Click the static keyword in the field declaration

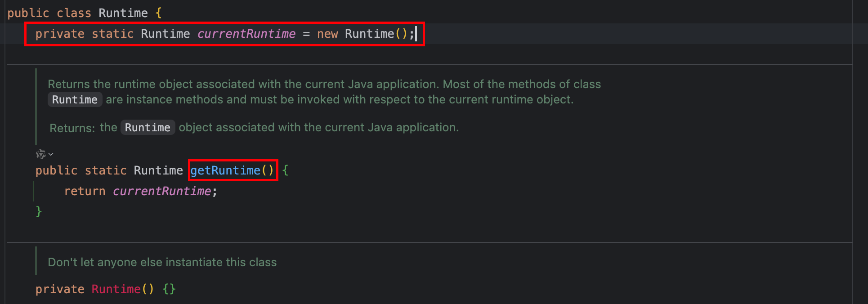click(x=112, y=34)
